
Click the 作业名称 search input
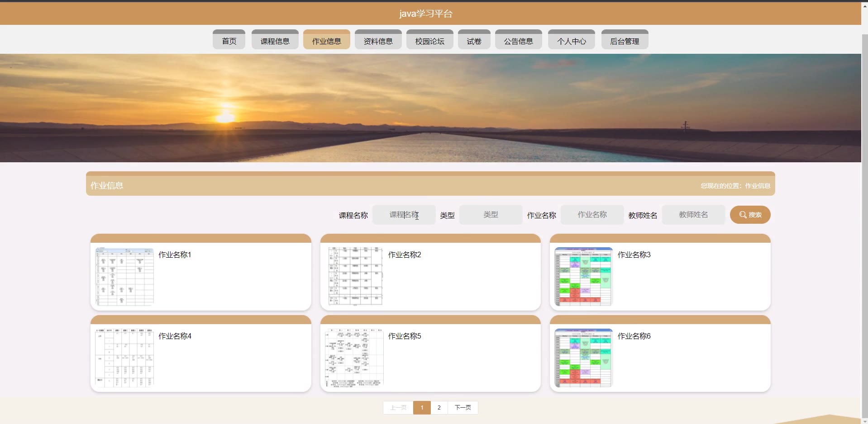[x=592, y=215]
